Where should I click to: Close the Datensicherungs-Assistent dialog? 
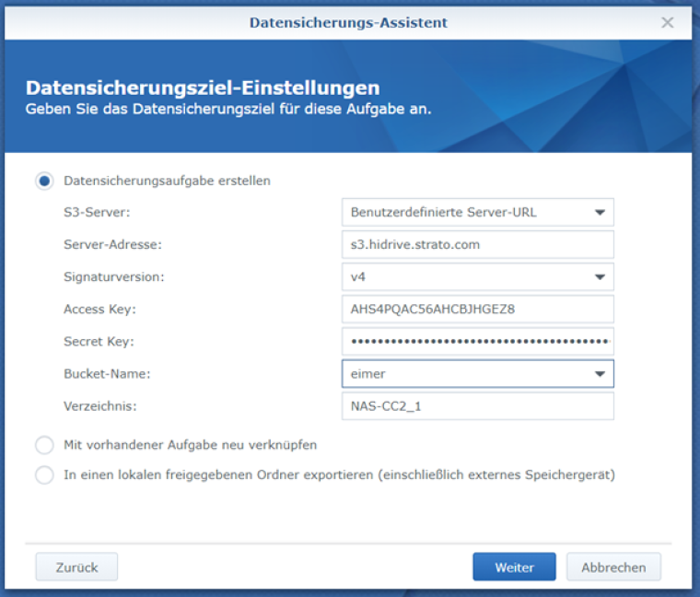pos(667,22)
